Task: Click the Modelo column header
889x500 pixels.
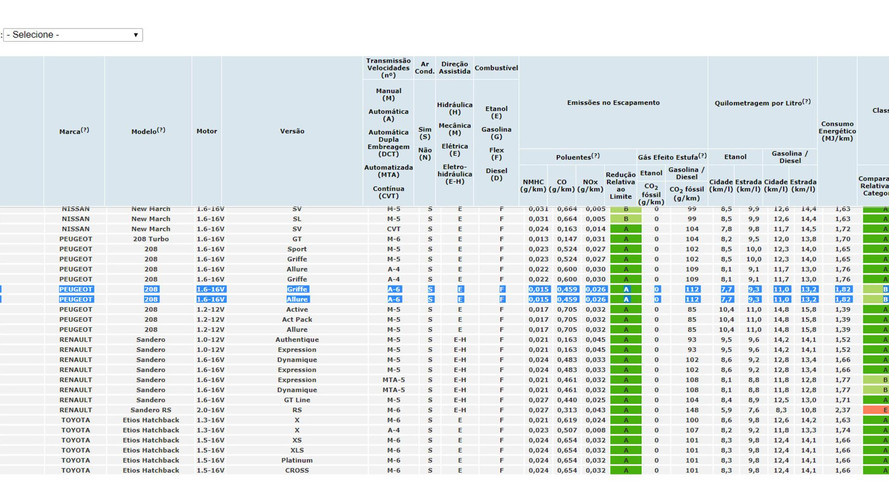Action: pyautogui.click(x=148, y=131)
